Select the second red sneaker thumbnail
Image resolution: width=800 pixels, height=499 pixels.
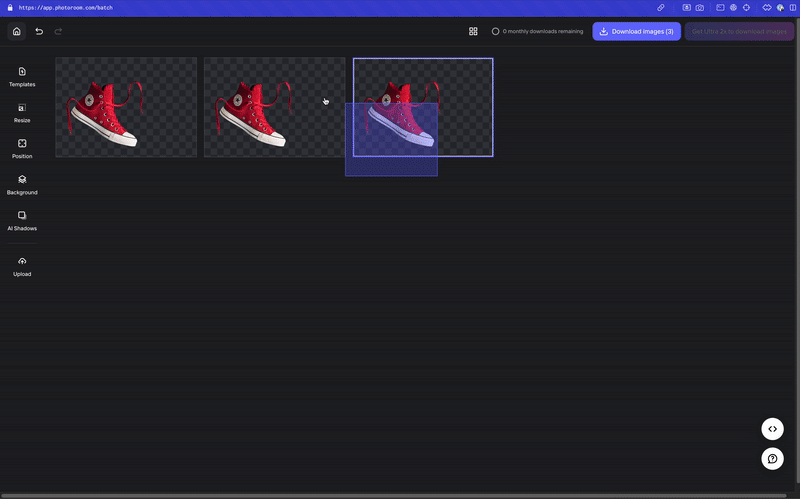click(x=274, y=107)
